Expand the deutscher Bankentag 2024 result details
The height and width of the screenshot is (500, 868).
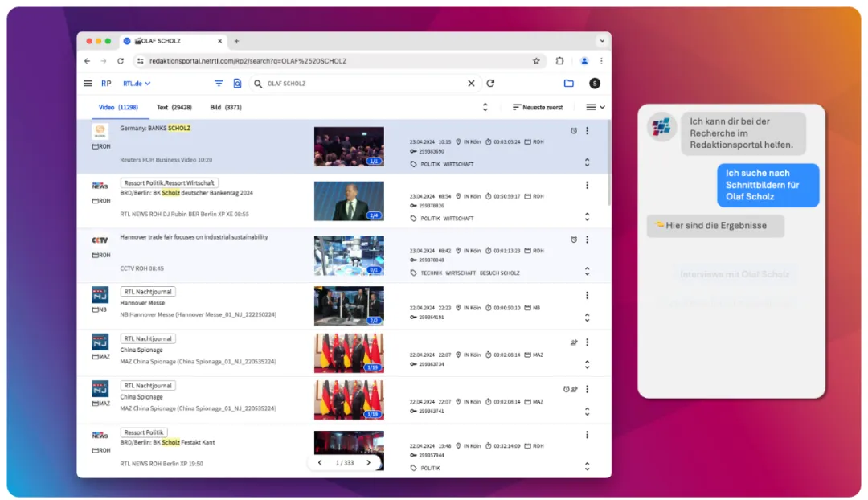pos(588,216)
